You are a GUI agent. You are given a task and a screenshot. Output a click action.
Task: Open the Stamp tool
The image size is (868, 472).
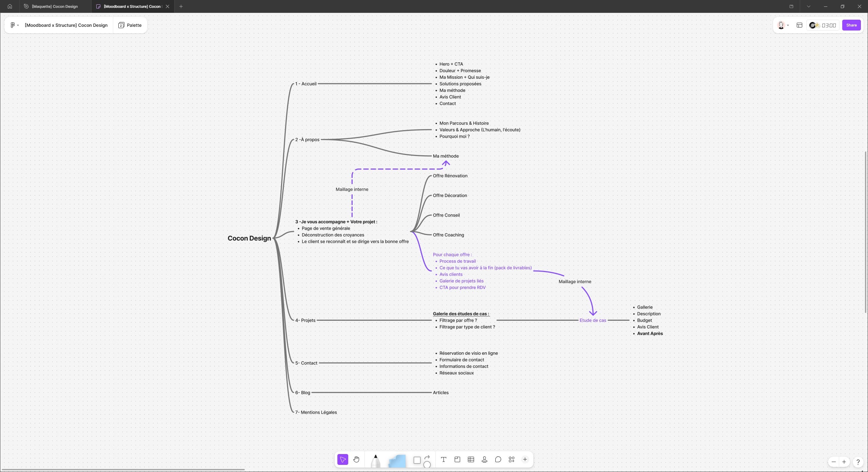click(484, 459)
